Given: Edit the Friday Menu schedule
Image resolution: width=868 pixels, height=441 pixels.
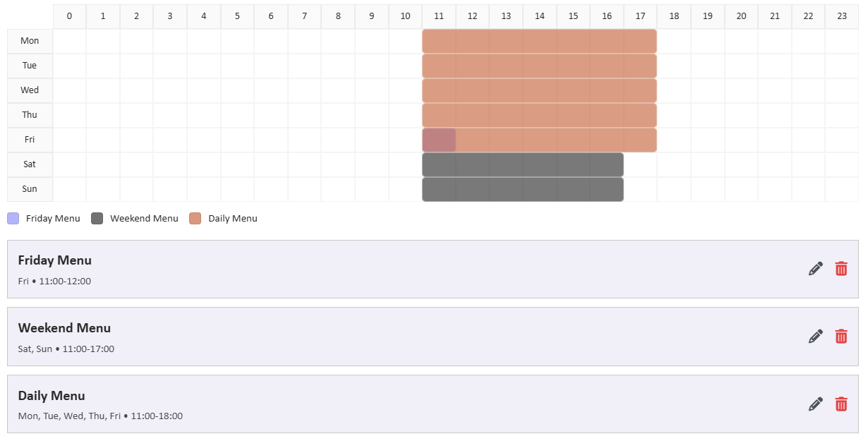Looking at the screenshot, I should point(816,269).
